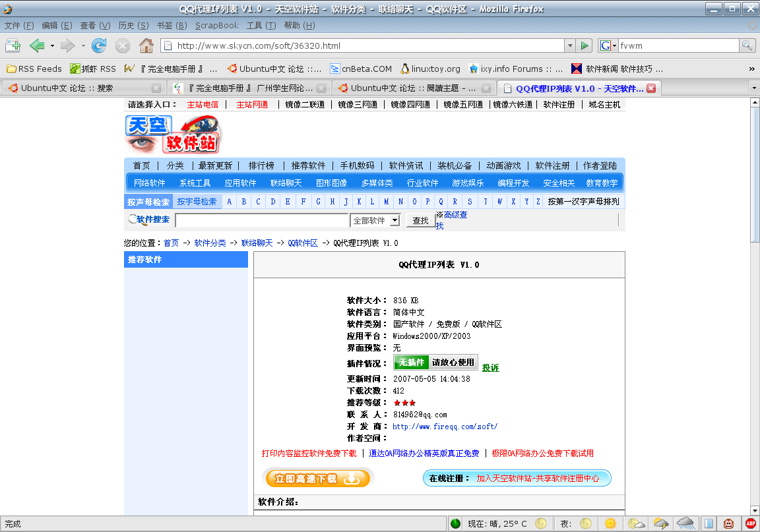Viewport: 760px width, 532px height.
Task: Open the 全部软件 category dropdown
Action: point(375,220)
